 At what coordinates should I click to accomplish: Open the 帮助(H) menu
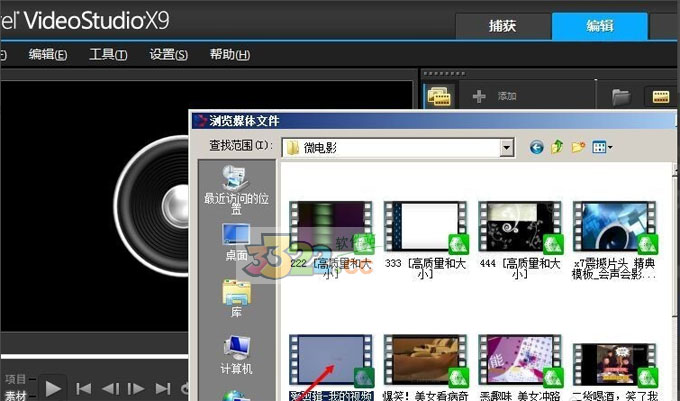click(230, 55)
